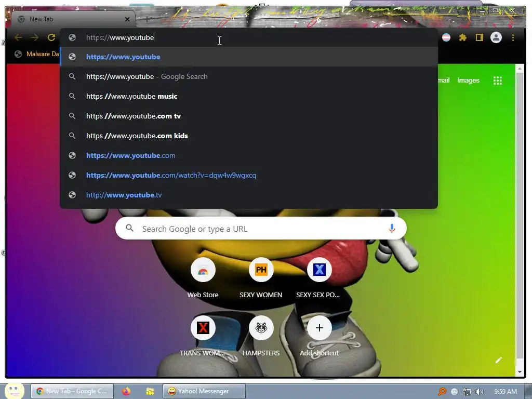Switch to the New Tab tab

coord(73,19)
